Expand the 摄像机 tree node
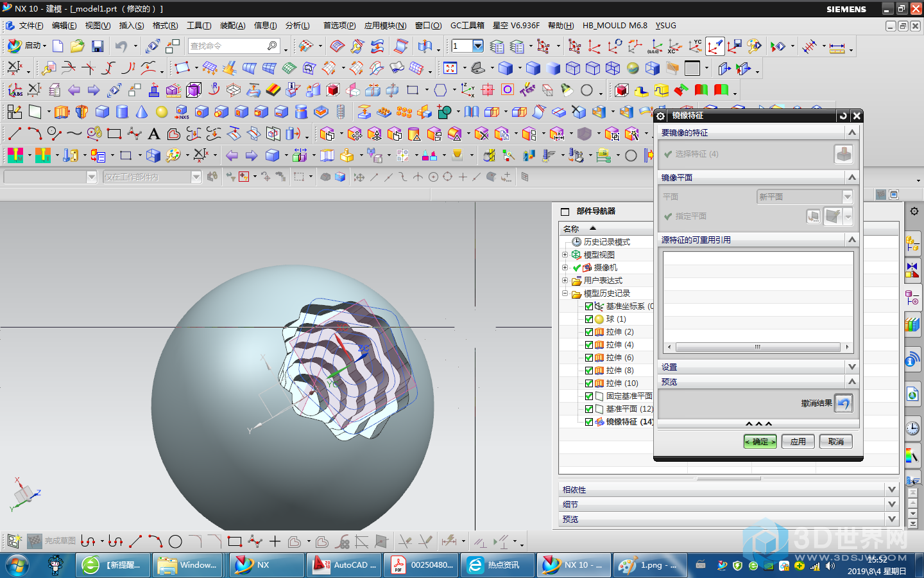This screenshot has width=924, height=578. pyautogui.click(x=565, y=268)
